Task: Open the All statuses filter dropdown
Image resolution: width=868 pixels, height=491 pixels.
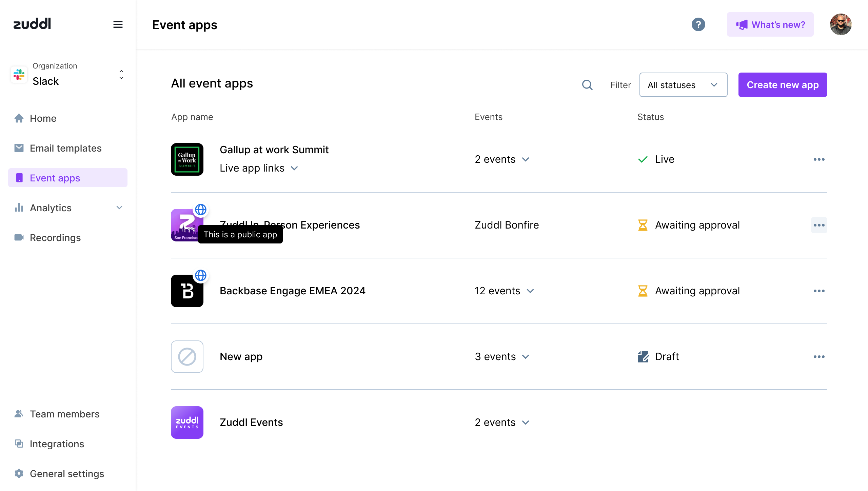Action: [683, 85]
